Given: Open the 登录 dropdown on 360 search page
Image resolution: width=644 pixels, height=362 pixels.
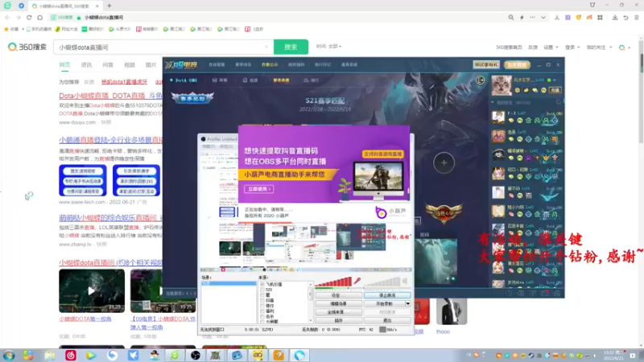Looking at the screenshot, I should pos(572,47).
